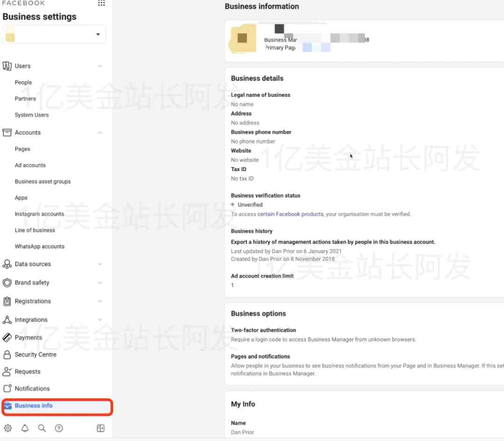Click 'Last updated by Dan Prior' line
This screenshot has height=441, width=504.
tap(286, 252)
